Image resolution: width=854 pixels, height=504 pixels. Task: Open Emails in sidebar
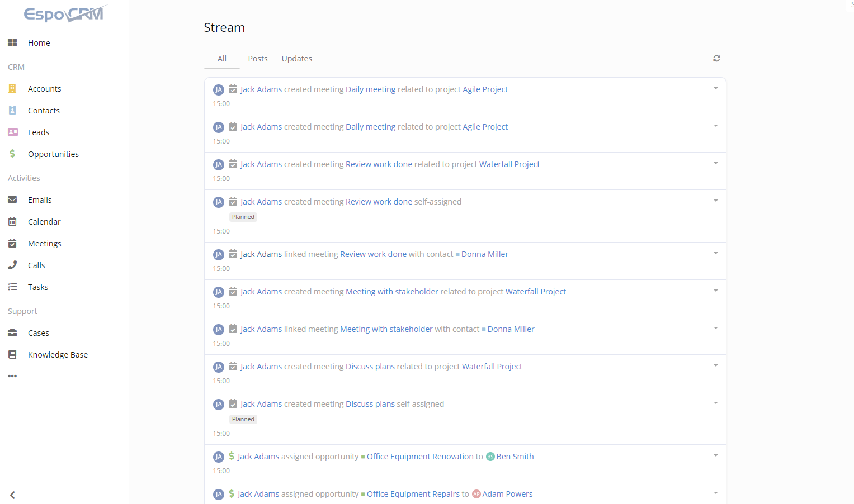click(x=40, y=200)
